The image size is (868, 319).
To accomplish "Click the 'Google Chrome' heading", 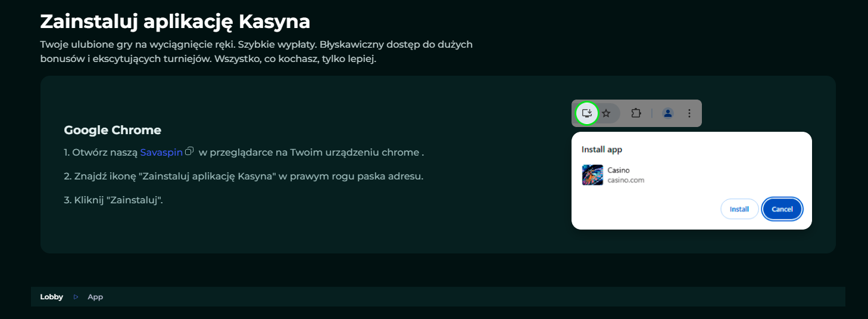I will [113, 130].
